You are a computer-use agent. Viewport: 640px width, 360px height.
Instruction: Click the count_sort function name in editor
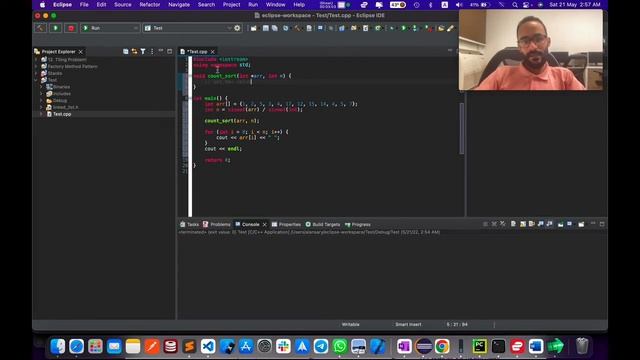click(x=222, y=76)
